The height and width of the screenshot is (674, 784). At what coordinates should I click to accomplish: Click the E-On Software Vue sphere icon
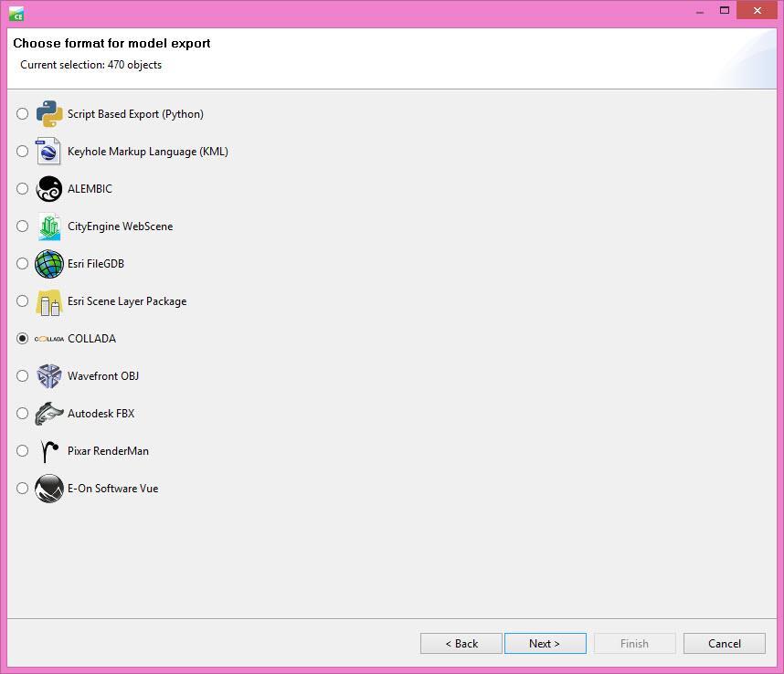coord(49,488)
